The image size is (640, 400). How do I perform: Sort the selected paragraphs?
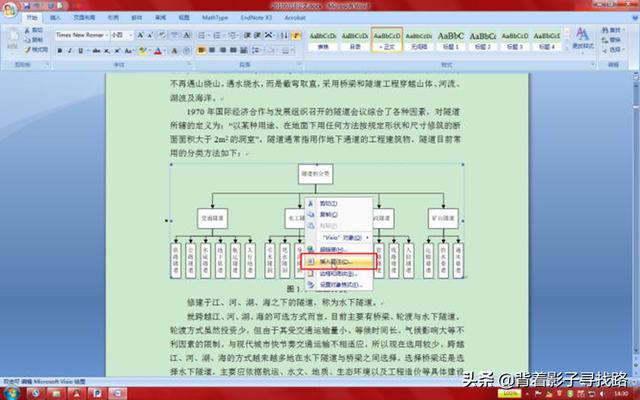284,36
